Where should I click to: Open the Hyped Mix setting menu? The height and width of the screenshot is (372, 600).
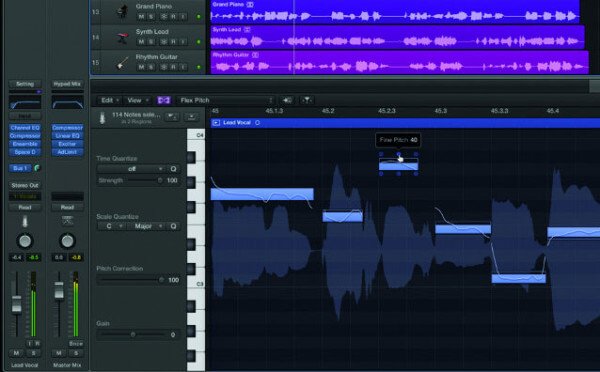67,84
